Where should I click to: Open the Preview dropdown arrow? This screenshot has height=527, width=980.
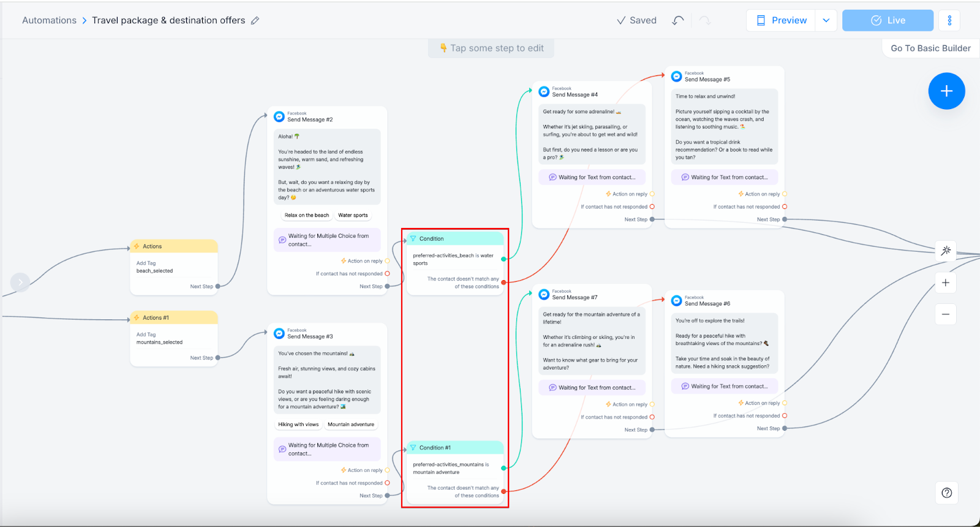click(x=826, y=20)
